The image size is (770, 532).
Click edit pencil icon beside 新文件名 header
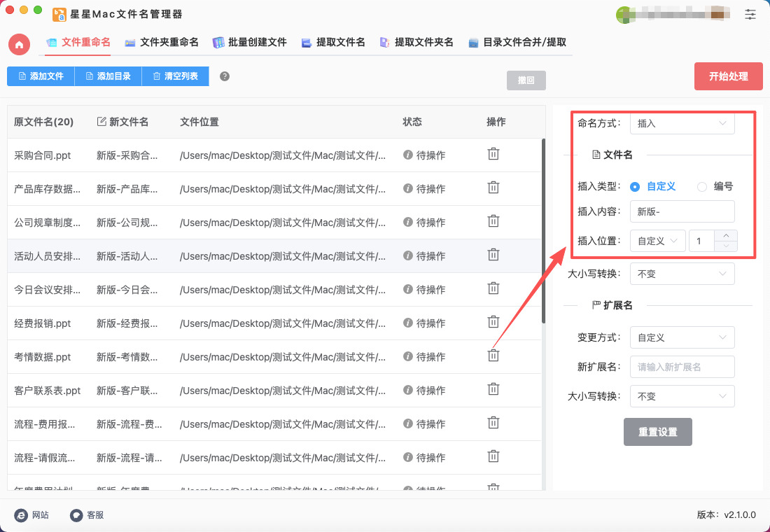coord(101,122)
